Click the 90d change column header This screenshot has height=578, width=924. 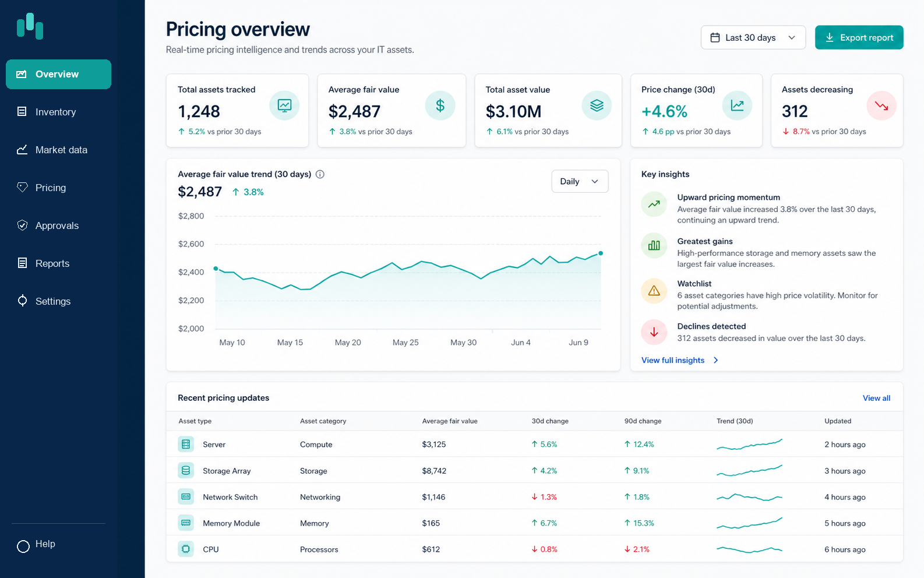[x=643, y=421]
